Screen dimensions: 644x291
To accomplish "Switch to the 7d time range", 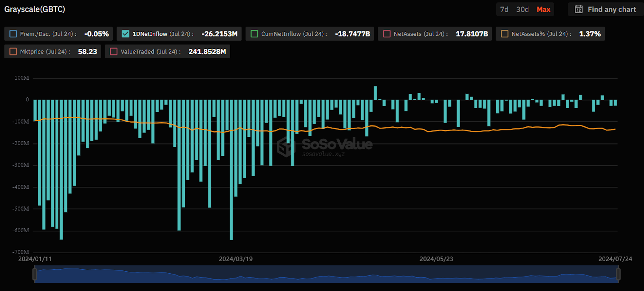I will click(x=504, y=9).
